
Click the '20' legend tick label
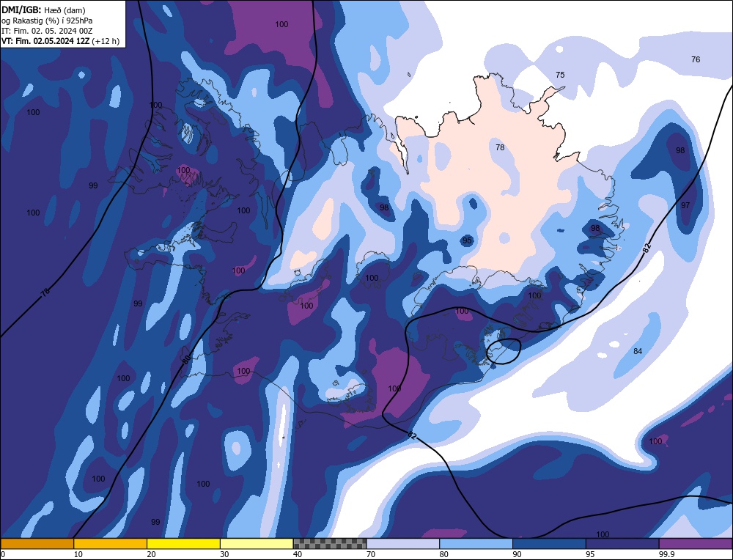[152, 554]
